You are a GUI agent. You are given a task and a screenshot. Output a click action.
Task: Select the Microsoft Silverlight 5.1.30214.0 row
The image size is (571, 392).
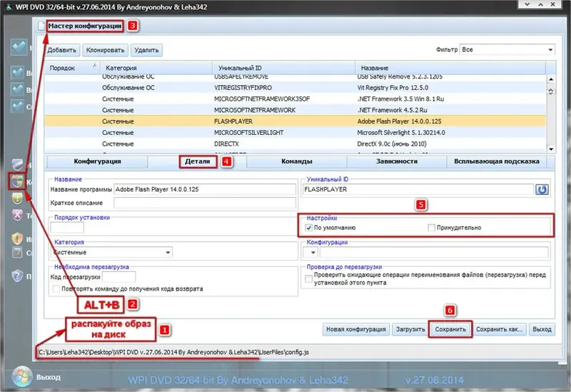(x=295, y=133)
